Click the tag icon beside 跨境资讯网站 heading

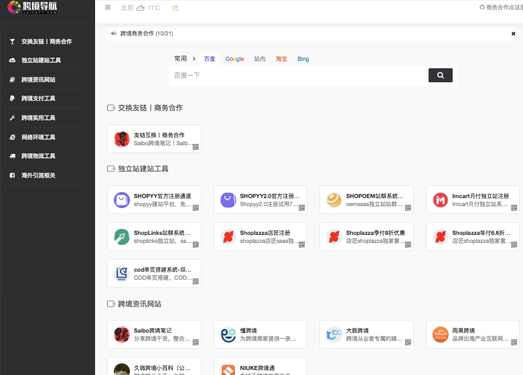pyautogui.click(x=111, y=304)
